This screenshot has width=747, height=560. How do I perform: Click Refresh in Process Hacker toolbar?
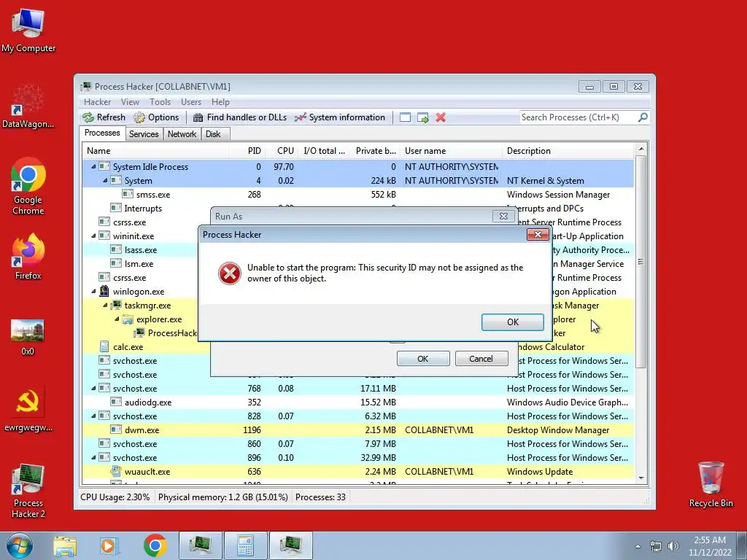pyautogui.click(x=104, y=117)
